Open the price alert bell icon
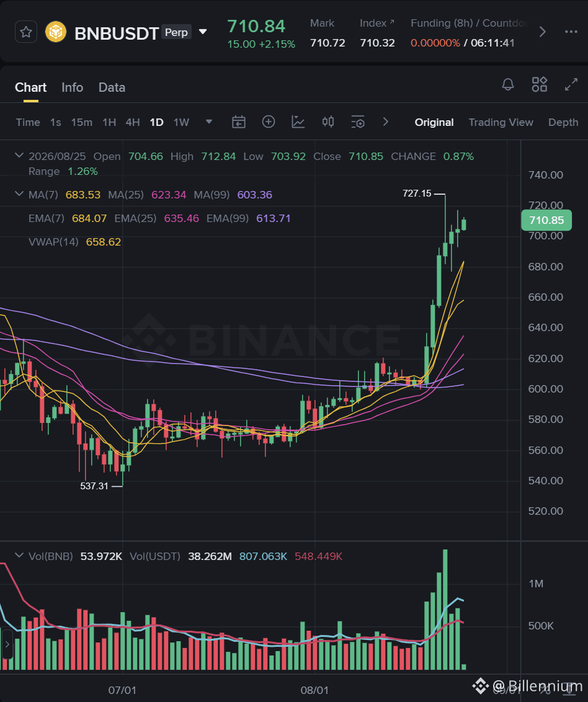 point(508,84)
